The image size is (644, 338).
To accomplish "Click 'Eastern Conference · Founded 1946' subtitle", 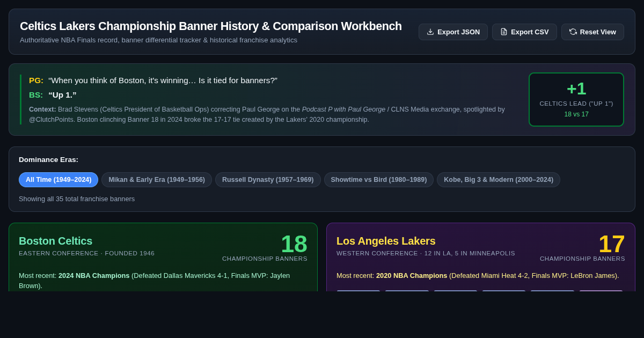I will pyautogui.click(x=86, y=253).
